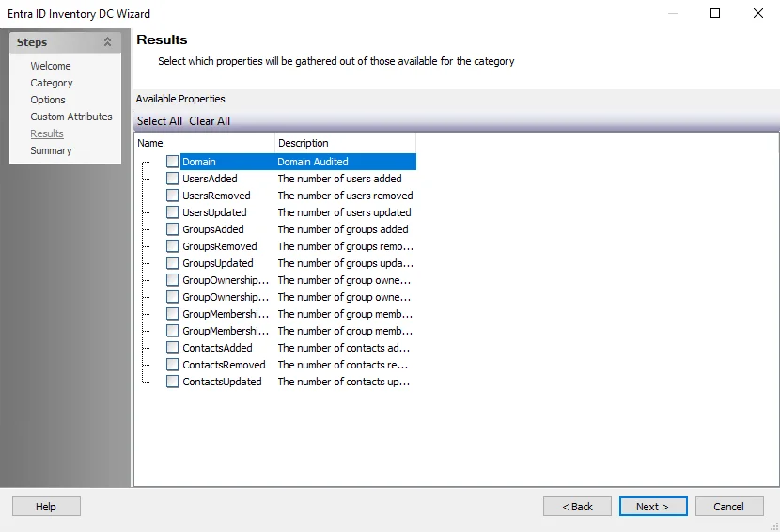Screen dimensions: 780x532
Task: Go to the Welcome step
Action: (x=50, y=66)
